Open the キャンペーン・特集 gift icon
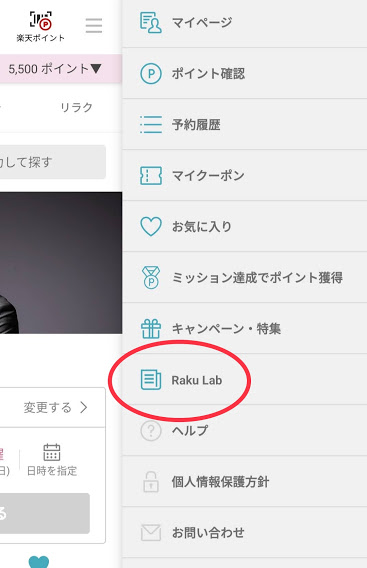This screenshot has height=568, width=367. tap(151, 329)
